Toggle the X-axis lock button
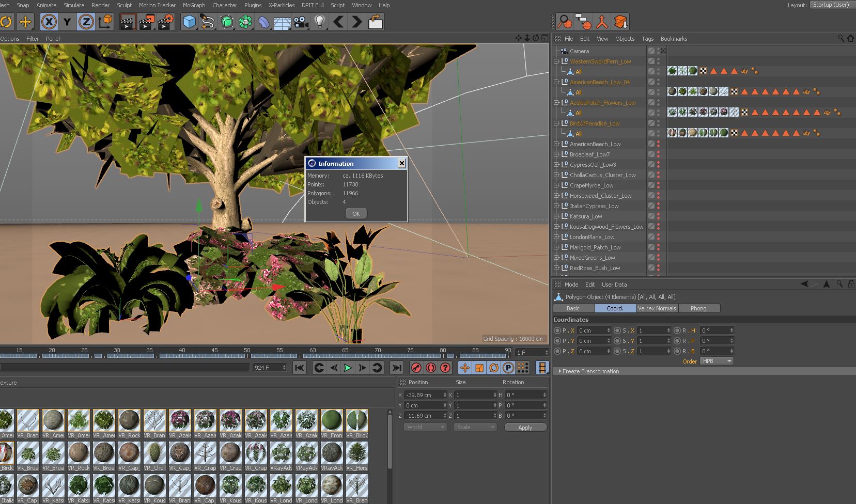 coord(49,22)
